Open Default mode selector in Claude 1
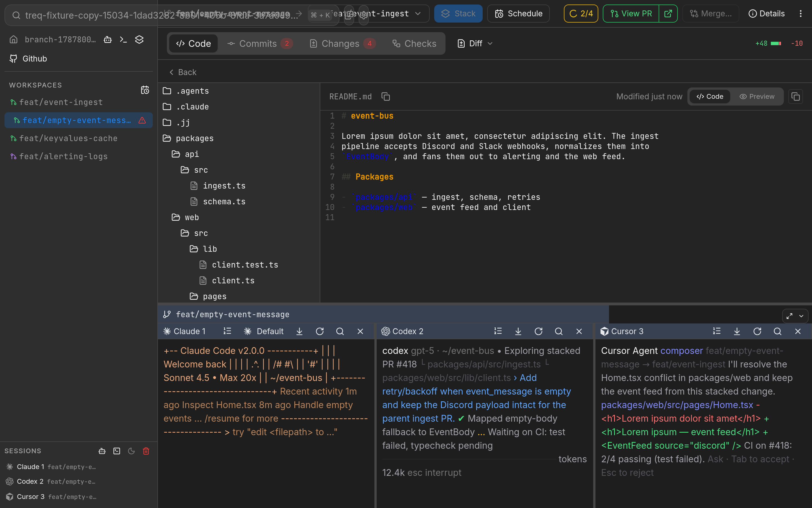 [x=264, y=331]
